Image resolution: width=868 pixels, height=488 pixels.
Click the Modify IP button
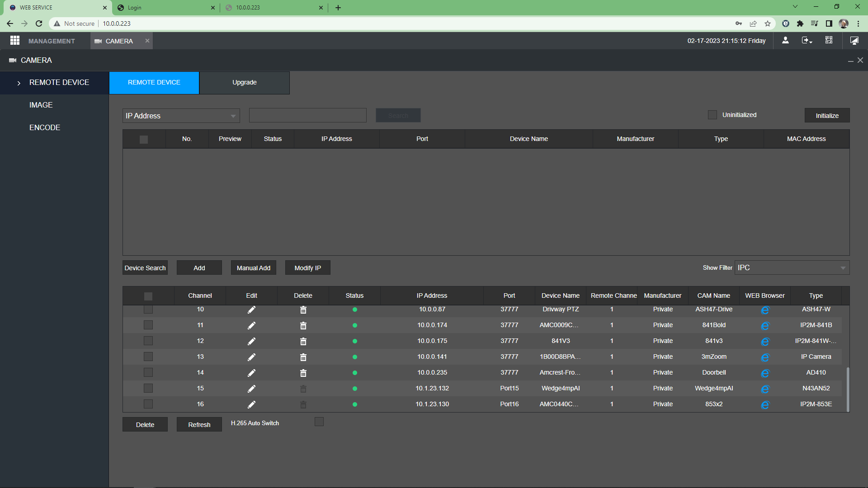[308, 267]
